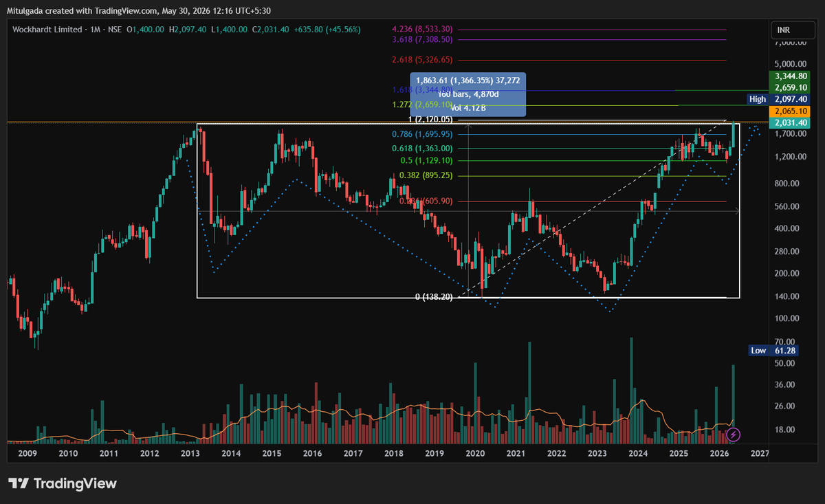Image resolution: width=825 pixels, height=504 pixels.
Task: Click the 2020 label on time axis
Action: (475, 454)
